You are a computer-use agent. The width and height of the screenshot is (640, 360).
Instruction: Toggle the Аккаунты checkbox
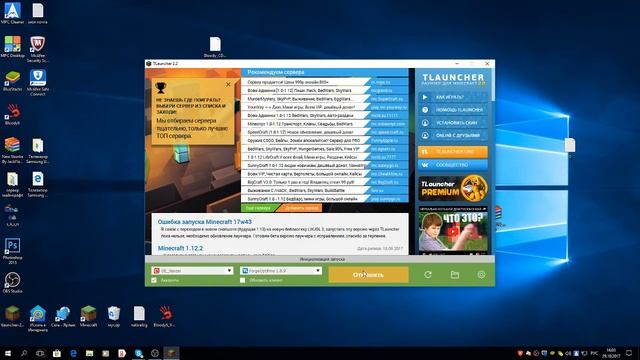154,280
